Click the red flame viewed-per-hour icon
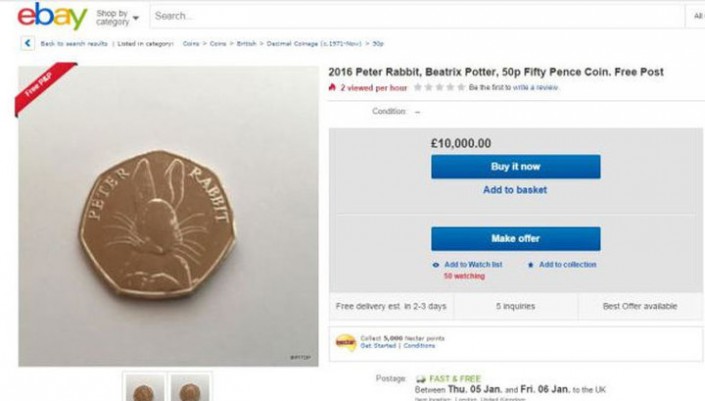Screen dimensions: 705x401 [333, 88]
